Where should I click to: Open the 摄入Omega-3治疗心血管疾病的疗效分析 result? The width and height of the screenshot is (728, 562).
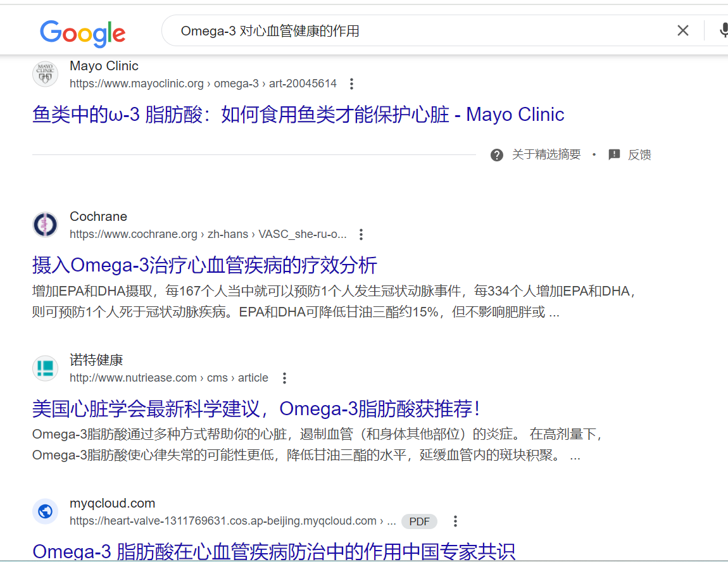(x=204, y=265)
